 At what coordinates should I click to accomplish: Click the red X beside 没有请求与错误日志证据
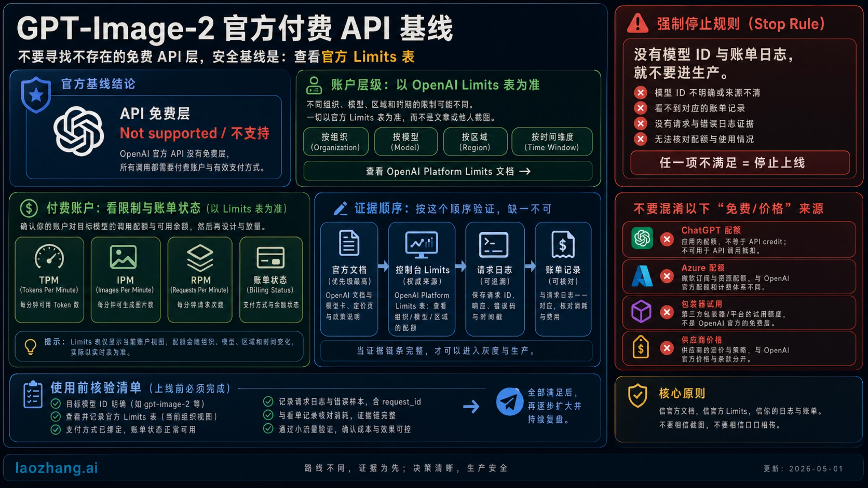641,123
